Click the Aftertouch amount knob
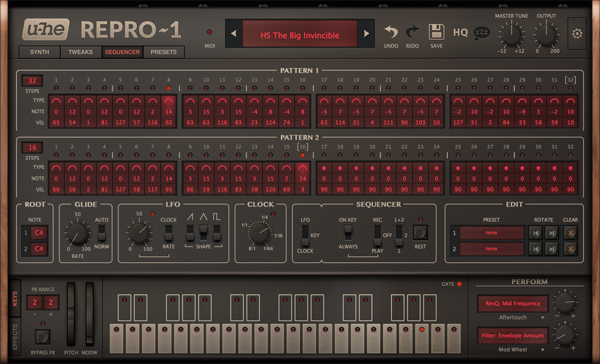The width and height of the screenshot is (600, 364). (565, 302)
